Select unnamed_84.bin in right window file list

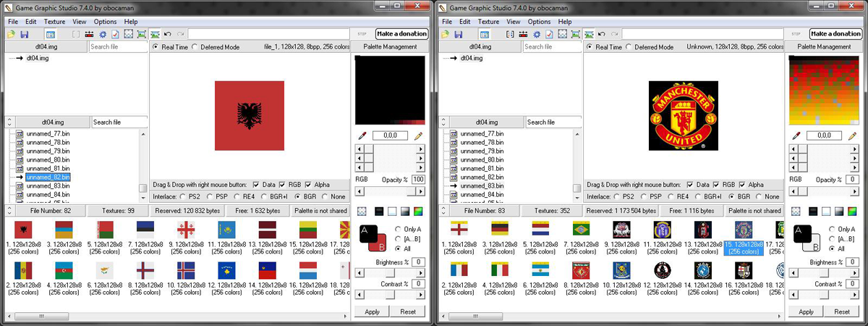482,194
